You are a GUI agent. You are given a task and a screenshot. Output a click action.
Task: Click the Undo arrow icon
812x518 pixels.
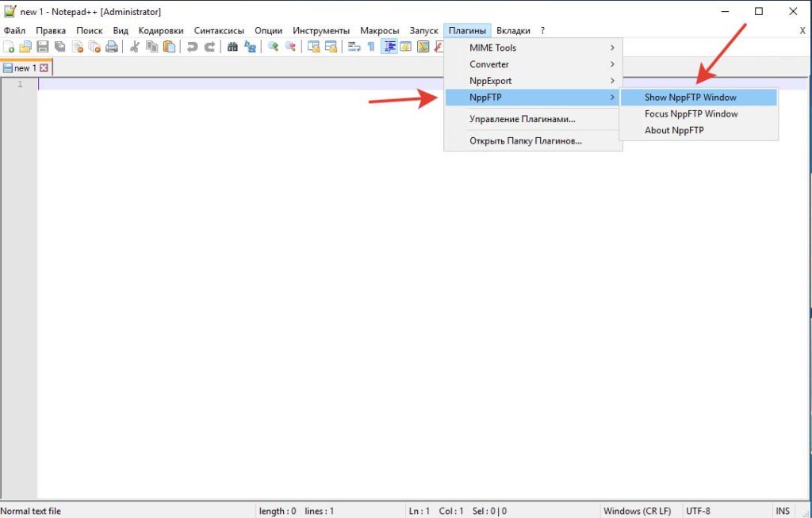click(192, 47)
